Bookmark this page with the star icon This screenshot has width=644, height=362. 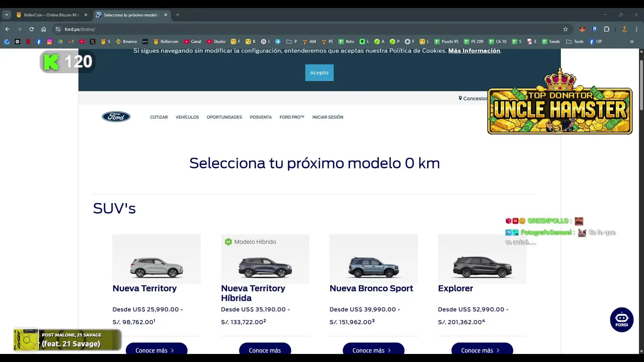click(566, 29)
